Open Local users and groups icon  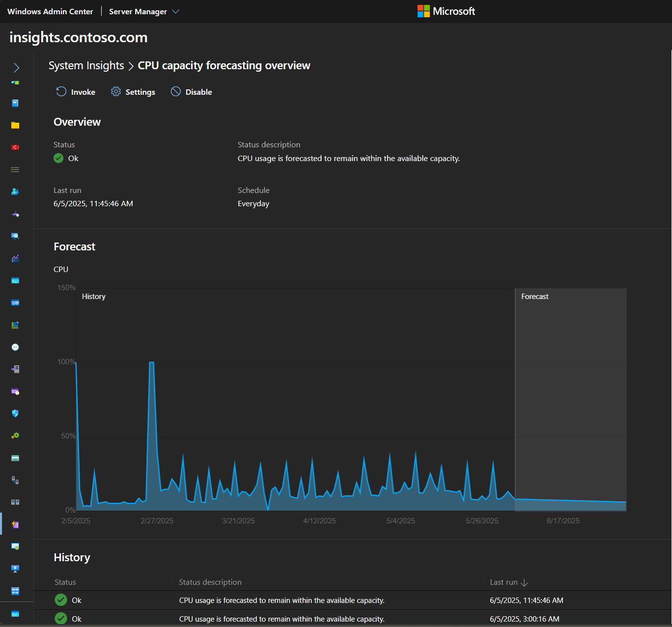coord(15,191)
